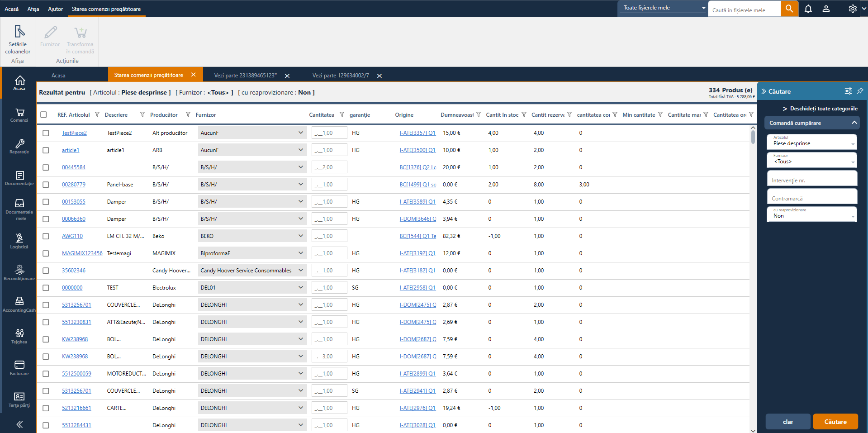Viewport: 868px width, 433px height.
Task: Select the row checkbox for 00445584
Action: coord(46,167)
